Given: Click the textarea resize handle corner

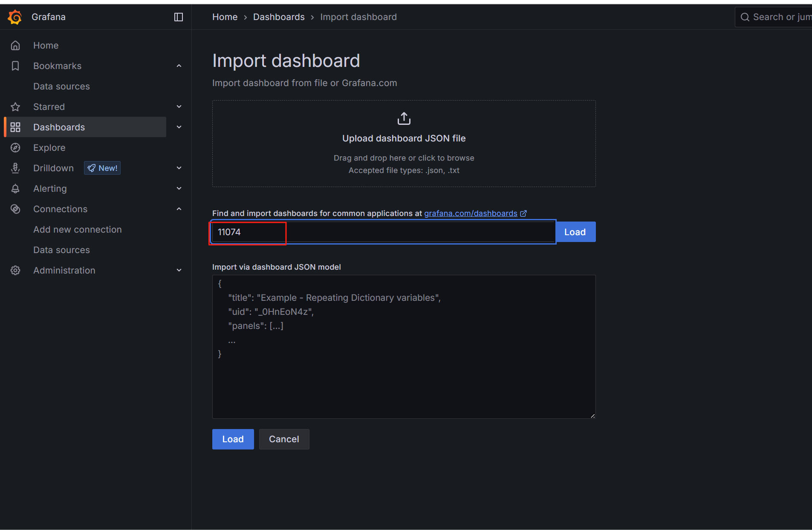Looking at the screenshot, I should (x=592, y=416).
